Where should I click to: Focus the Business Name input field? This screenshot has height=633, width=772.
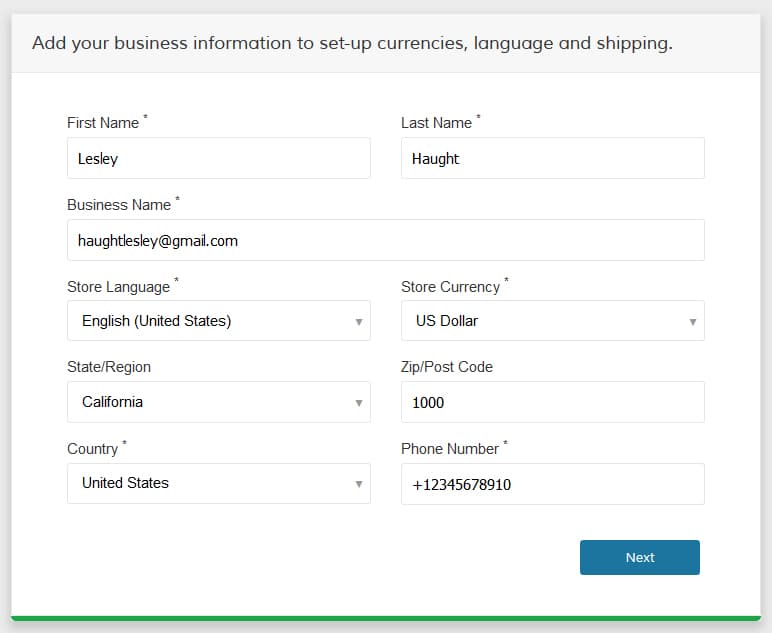click(386, 240)
